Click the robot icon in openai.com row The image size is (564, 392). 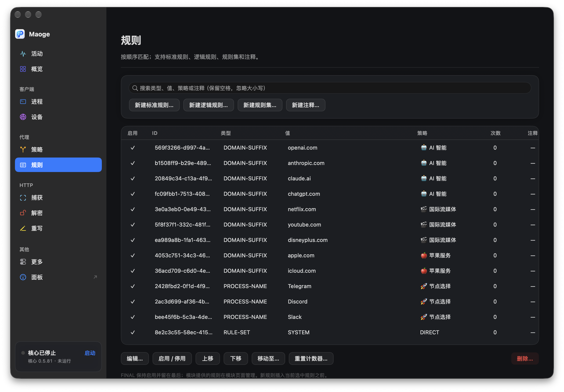(423, 147)
